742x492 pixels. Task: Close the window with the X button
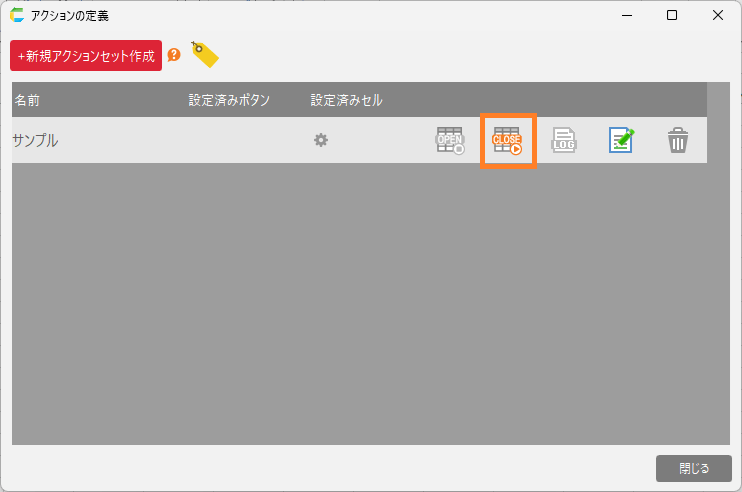pyautogui.click(x=718, y=15)
